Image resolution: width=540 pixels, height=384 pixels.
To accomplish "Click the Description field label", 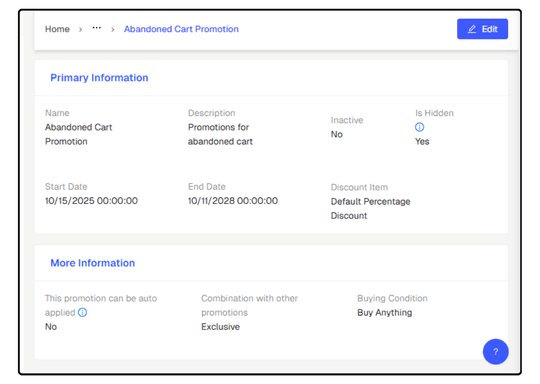I will point(211,113).
